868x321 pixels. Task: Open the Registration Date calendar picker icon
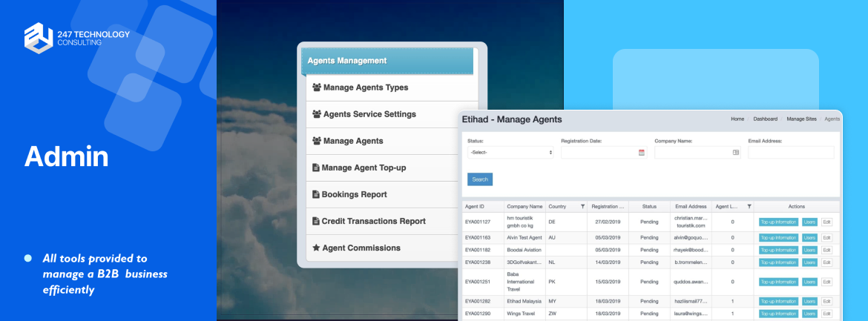642,152
